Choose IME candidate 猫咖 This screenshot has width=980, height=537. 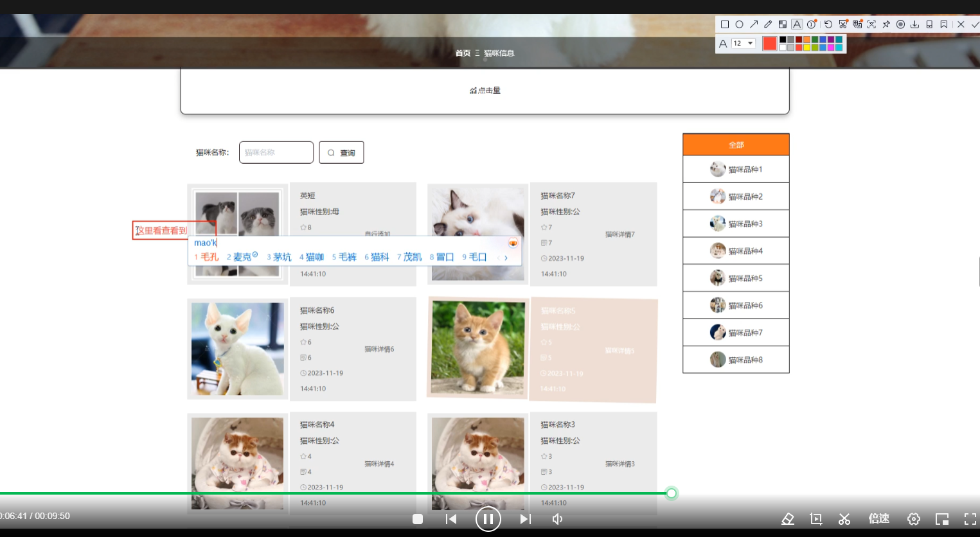tap(312, 257)
